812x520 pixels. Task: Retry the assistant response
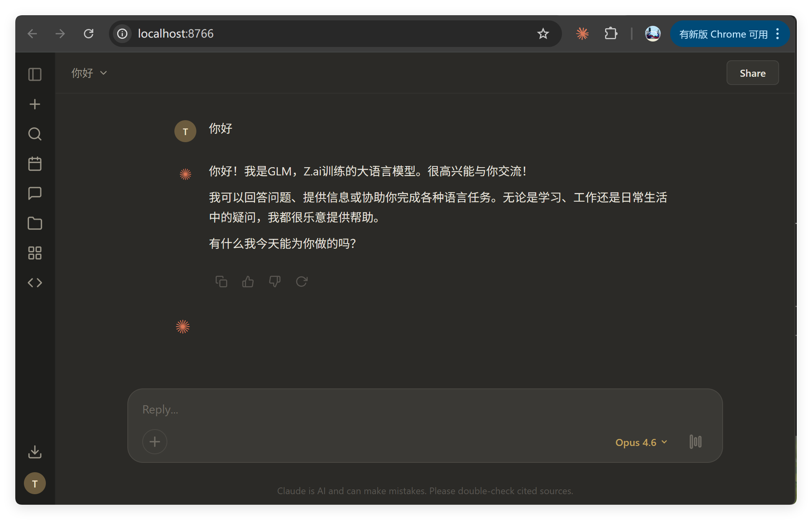tap(302, 282)
